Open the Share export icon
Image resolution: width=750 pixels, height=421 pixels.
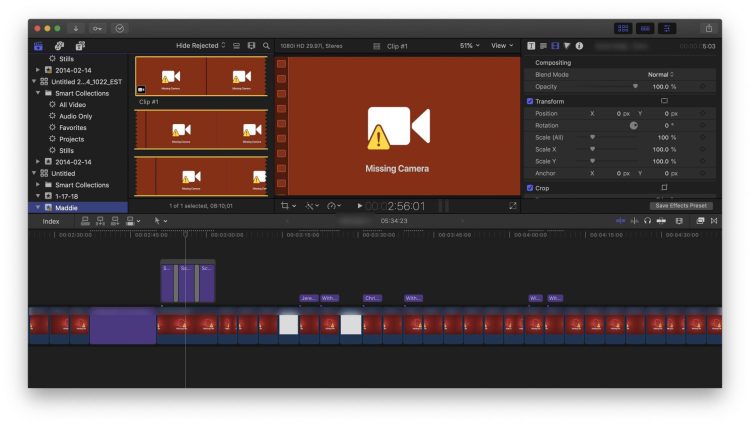pyautogui.click(x=709, y=29)
